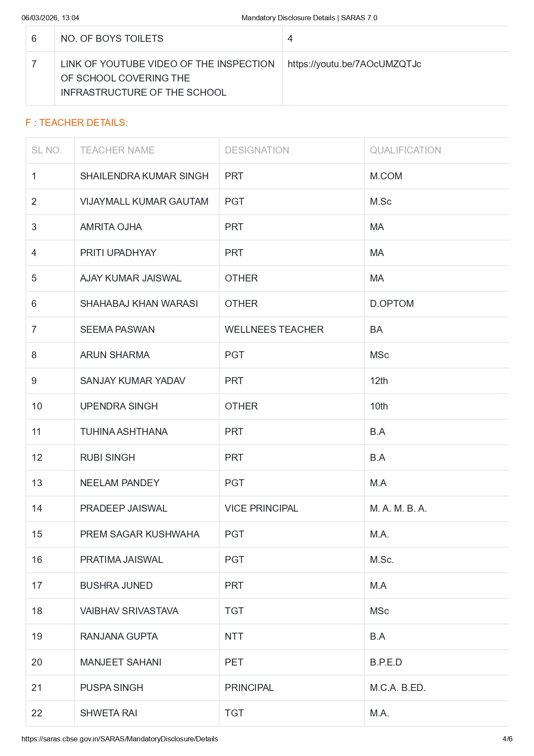Click the NTT designation for RANJANA GUPTA
Screen dimensions: 534x756
pos(234,637)
